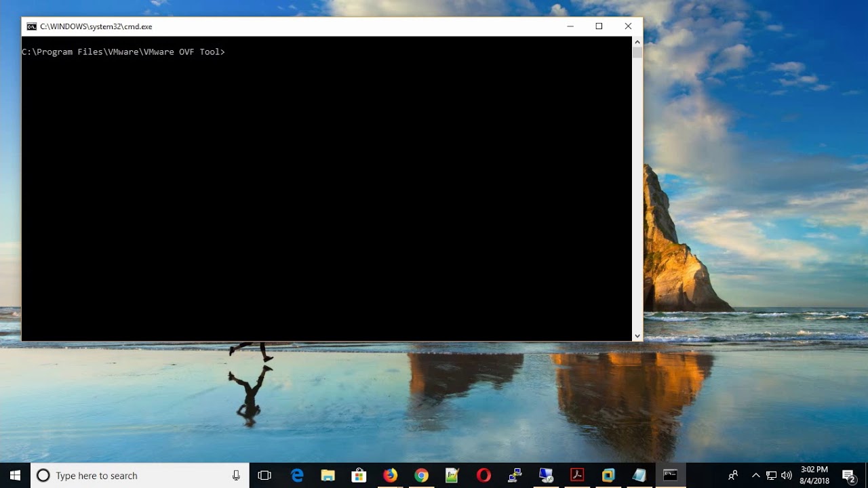Screen dimensions: 868x488
Task: Open File Explorer from the taskbar
Action: [328, 475]
